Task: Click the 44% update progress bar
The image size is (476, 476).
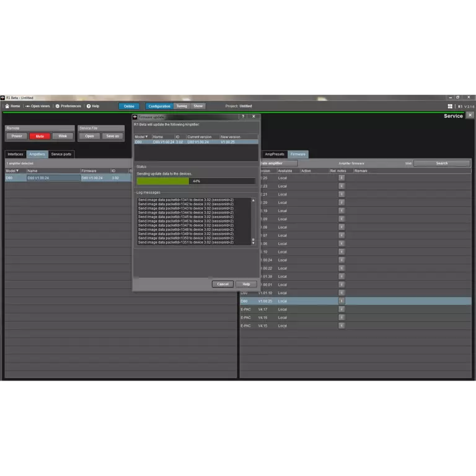Action: 196,181
